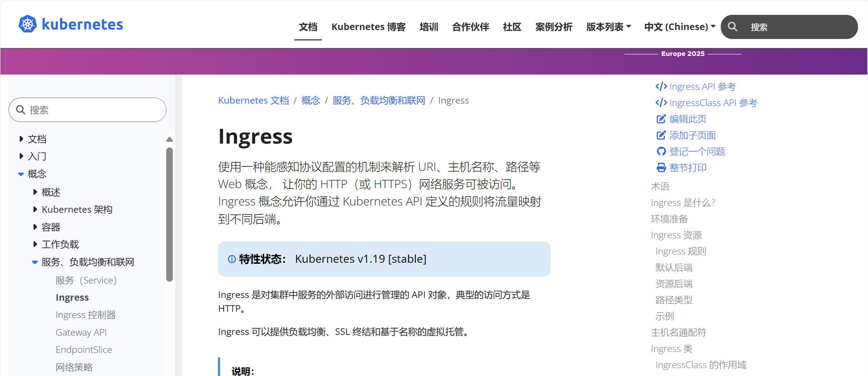Image resolution: width=868 pixels, height=376 pixels.
Task: Collapse the 概念 sidebar section
Action: [x=21, y=174]
